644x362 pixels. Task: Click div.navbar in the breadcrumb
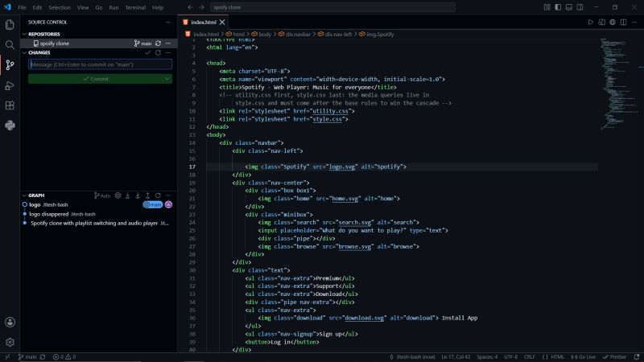(x=298, y=35)
